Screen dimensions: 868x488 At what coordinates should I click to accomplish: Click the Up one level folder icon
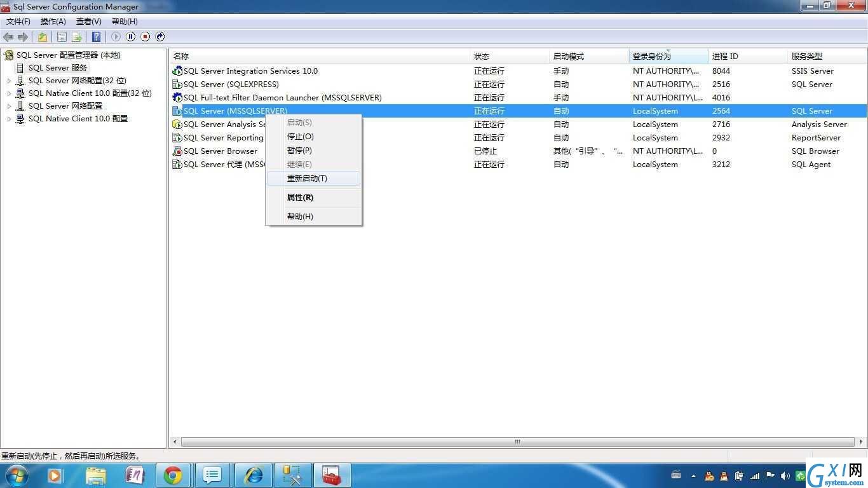(x=42, y=37)
